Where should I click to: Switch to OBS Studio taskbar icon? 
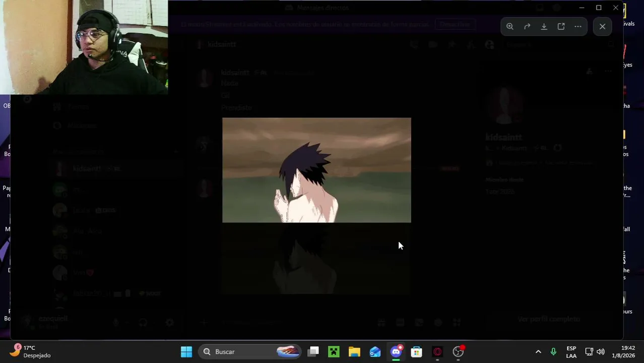[458, 351]
